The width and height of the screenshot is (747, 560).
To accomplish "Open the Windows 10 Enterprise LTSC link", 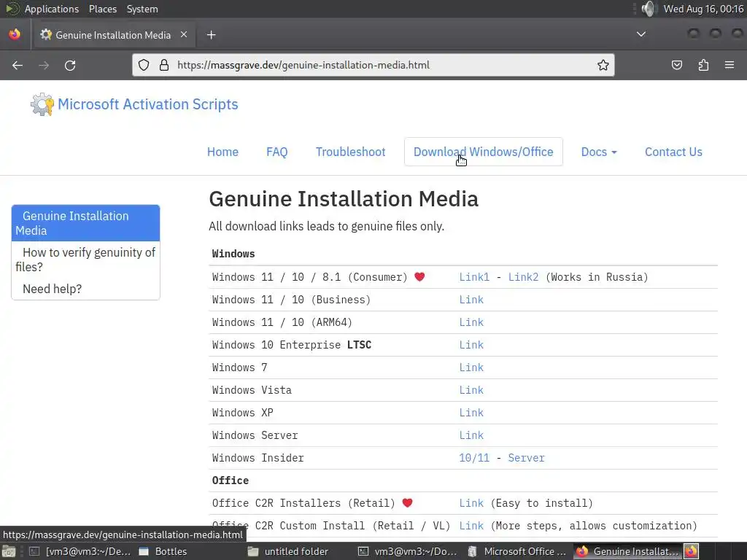I will (x=471, y=345).
